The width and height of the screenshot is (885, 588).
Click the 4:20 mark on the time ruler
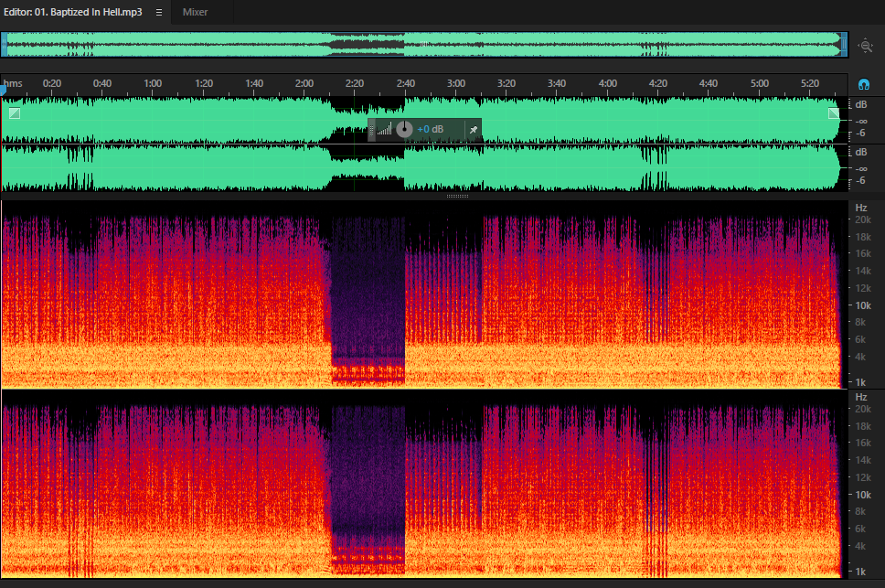tap(658, 83)
